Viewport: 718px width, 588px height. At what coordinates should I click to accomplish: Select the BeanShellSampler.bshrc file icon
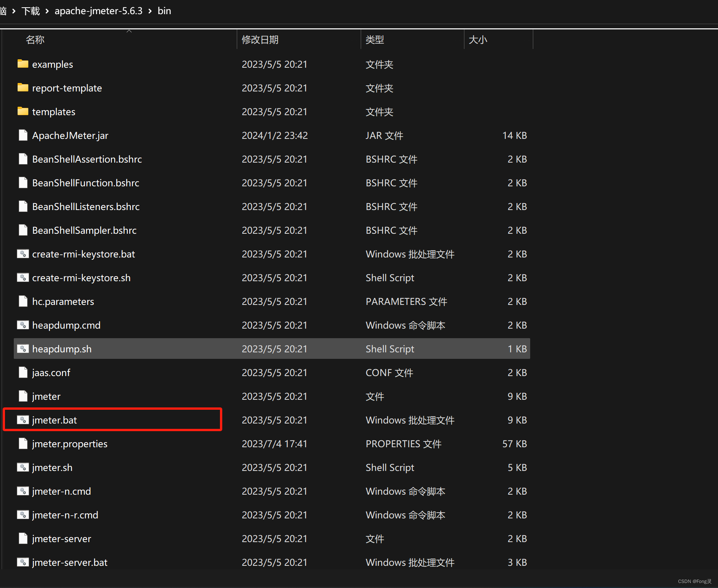point(23,230)
